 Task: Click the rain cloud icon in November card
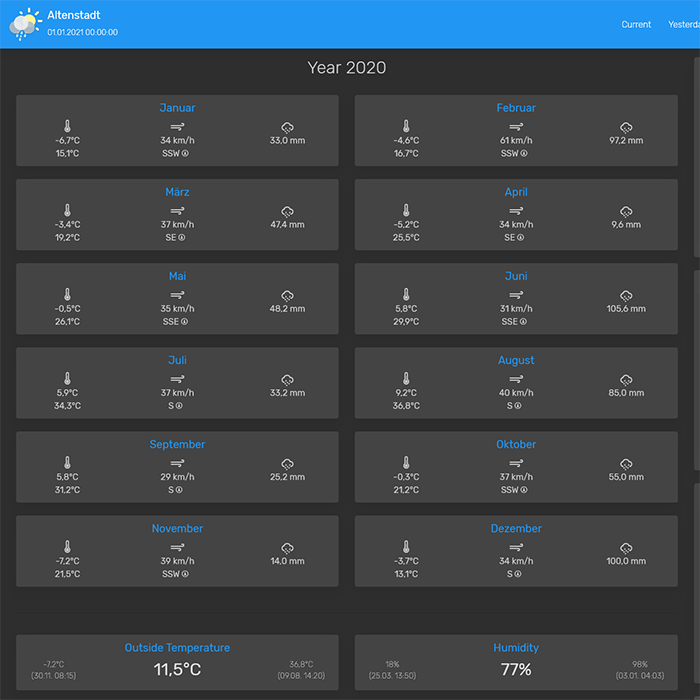[288, 548]
